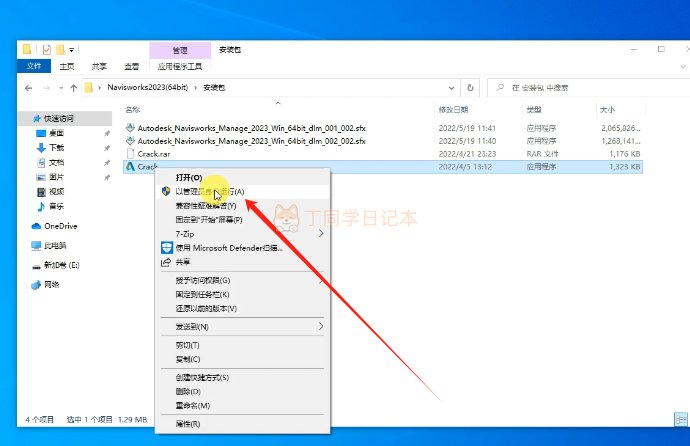Image resolution: width=690 pixels, height=446 pixels.
Task: Go back with the back arrow button
Action: 29,88
